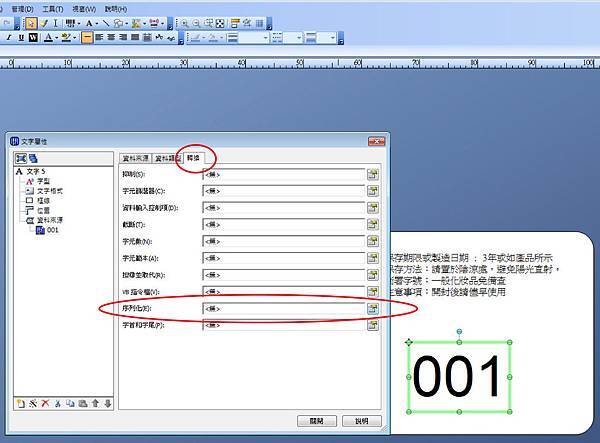Toggle the highlighted single-line alignment button
The height and width of the screenshot is (443, 600).
point(87,37)
